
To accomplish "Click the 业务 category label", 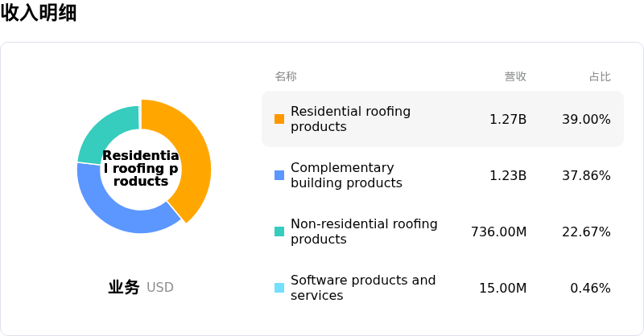I will pyautogui.click(x=124, y=287).
